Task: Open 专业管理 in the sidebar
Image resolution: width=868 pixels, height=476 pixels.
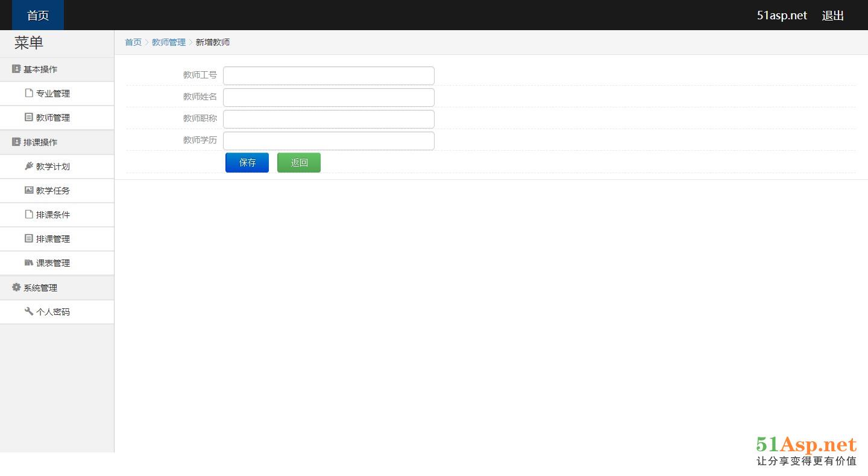Action: pyautogui.click(x=57, y=94)
